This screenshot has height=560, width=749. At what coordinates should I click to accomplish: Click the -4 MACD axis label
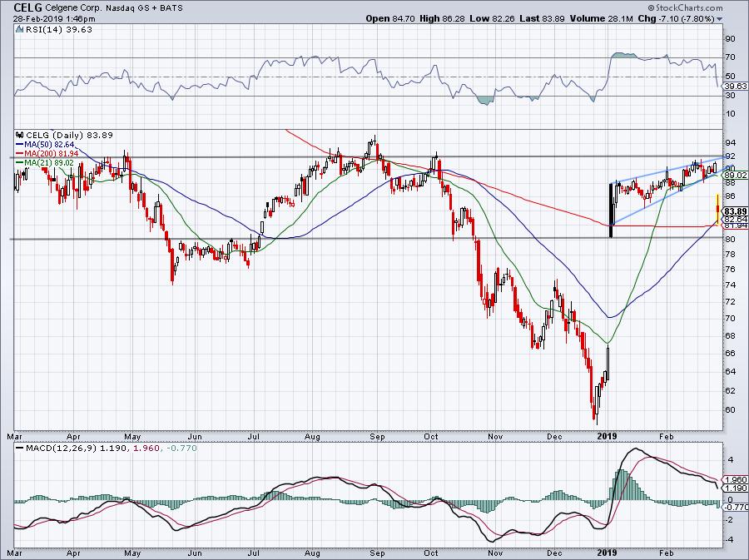point(730,539)
